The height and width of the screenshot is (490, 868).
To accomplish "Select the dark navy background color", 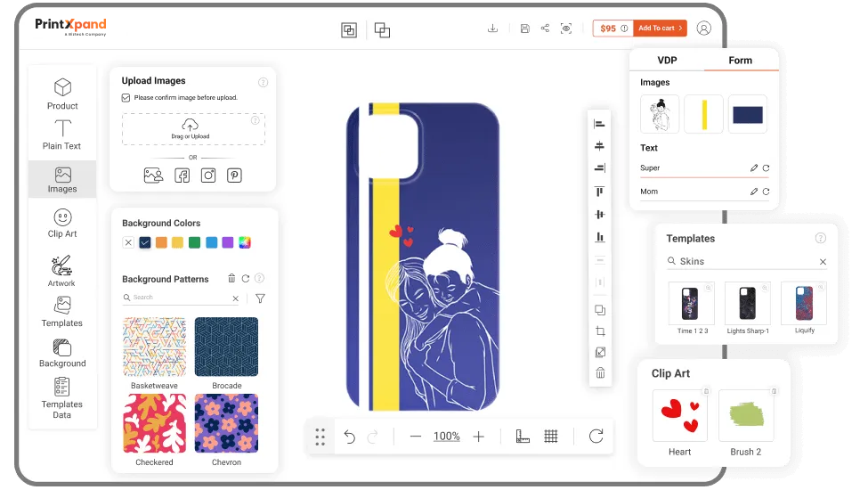I will 145,242.
